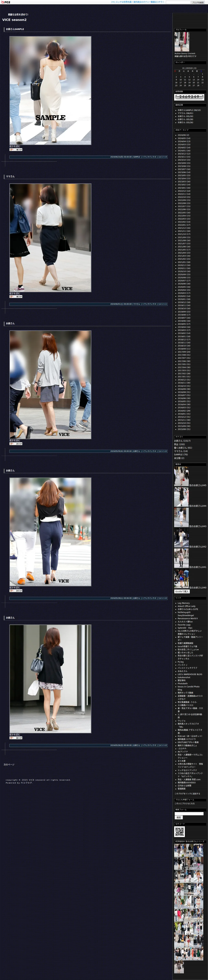Viewport: 208px width, 980px height.
Task: Open the 2024/04 (13) monthly archive
Action: (184, 141)
